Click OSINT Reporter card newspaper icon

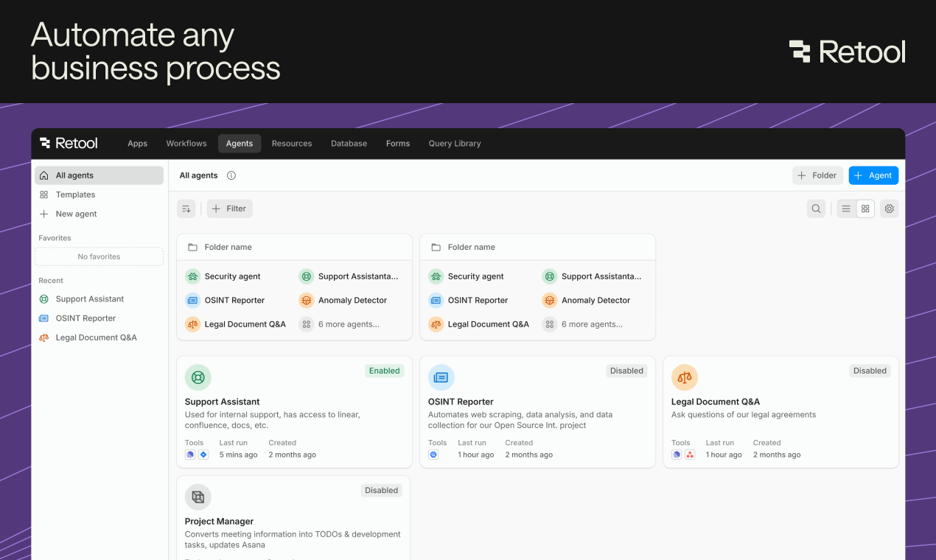(441, 377)
